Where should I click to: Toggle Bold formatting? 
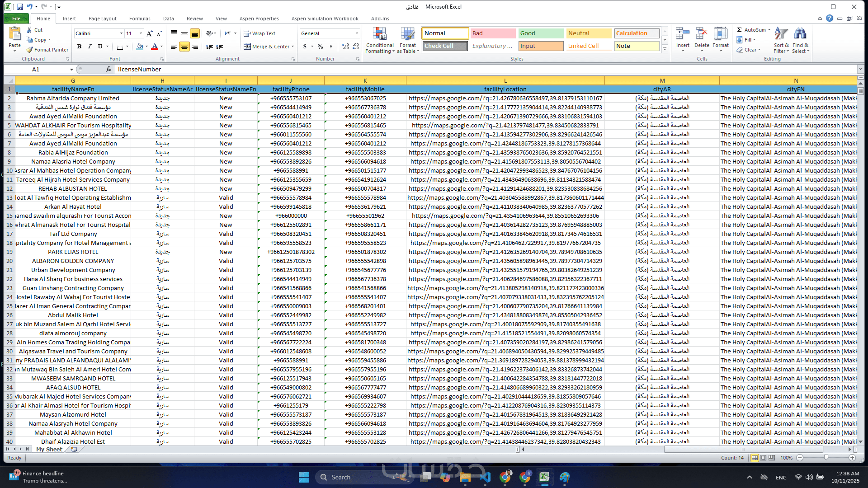[79, 47]
